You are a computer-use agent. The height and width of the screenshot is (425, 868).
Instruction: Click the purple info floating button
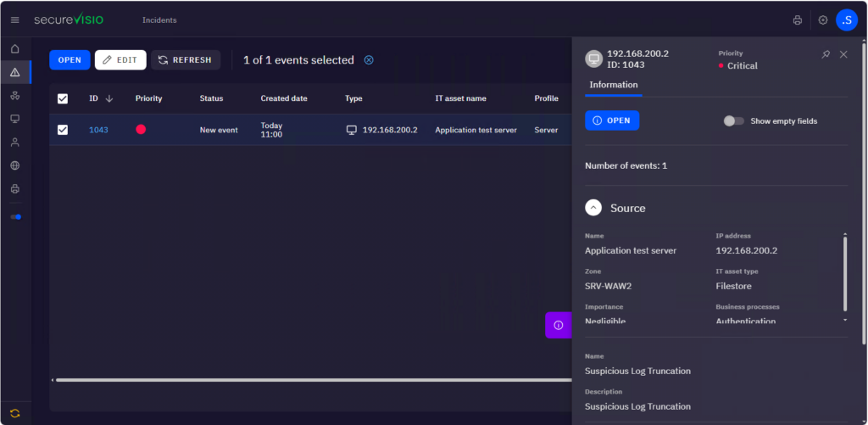[559, 325]
